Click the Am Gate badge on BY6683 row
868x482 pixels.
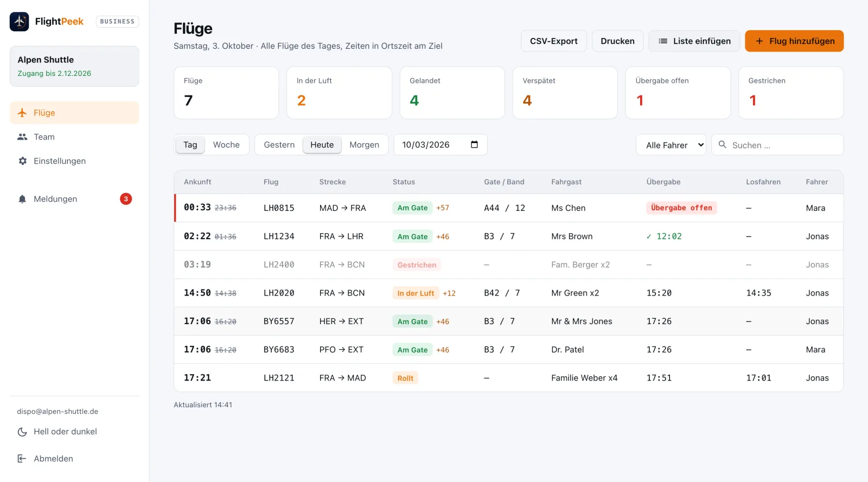[412, 350]
